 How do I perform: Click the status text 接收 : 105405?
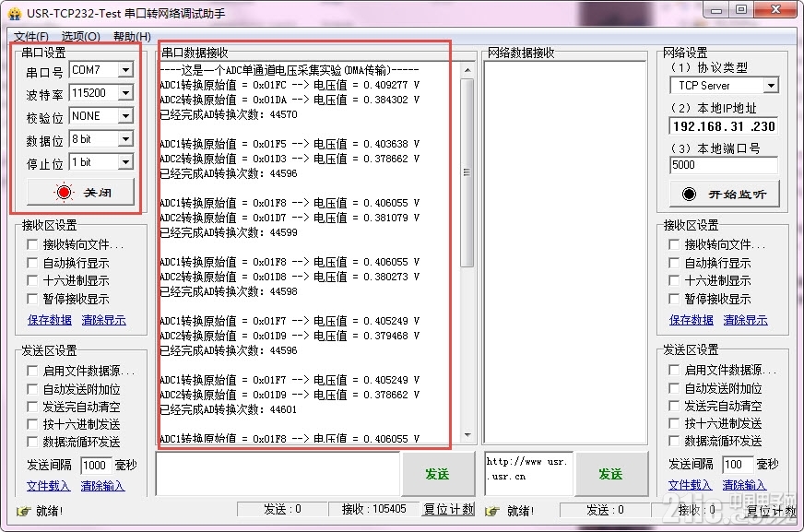[373, 510]
